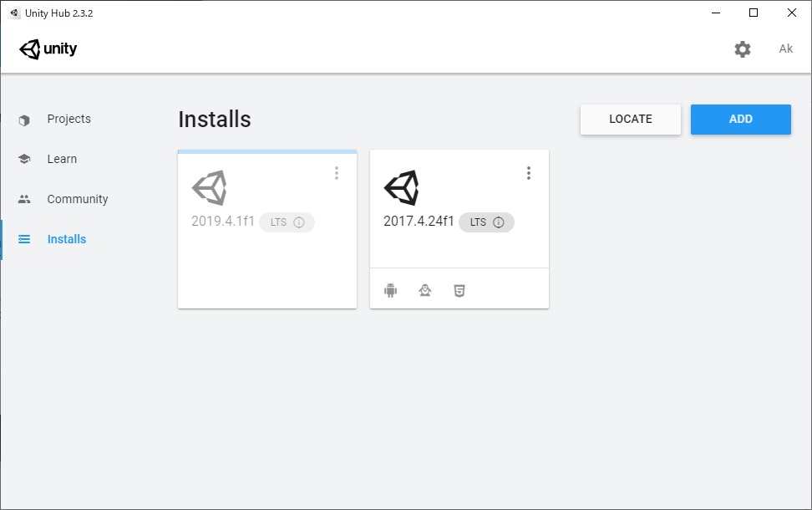The image size is (812, 510).
Task: Click the Learn graduation cap icon
Action: tap(24, 159)
